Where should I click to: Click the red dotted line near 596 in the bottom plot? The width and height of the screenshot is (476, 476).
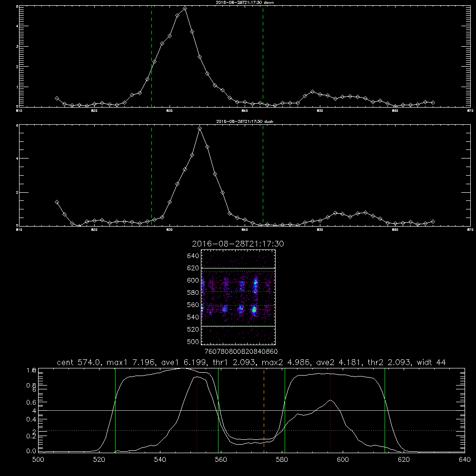(x=330, y=410)
